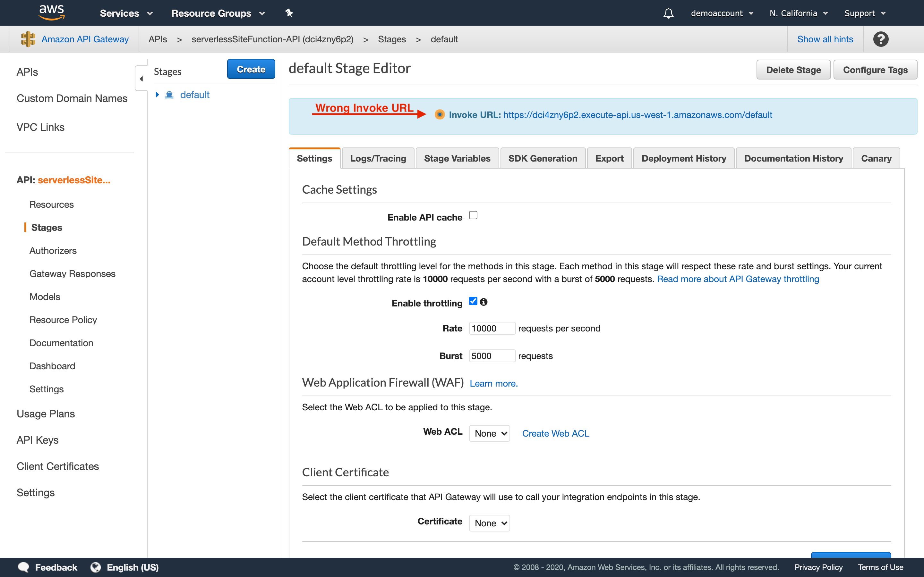This screenshot has height=577, width=924.
Task: Switch to the Logs/Tracing tab
Action: 378,158
